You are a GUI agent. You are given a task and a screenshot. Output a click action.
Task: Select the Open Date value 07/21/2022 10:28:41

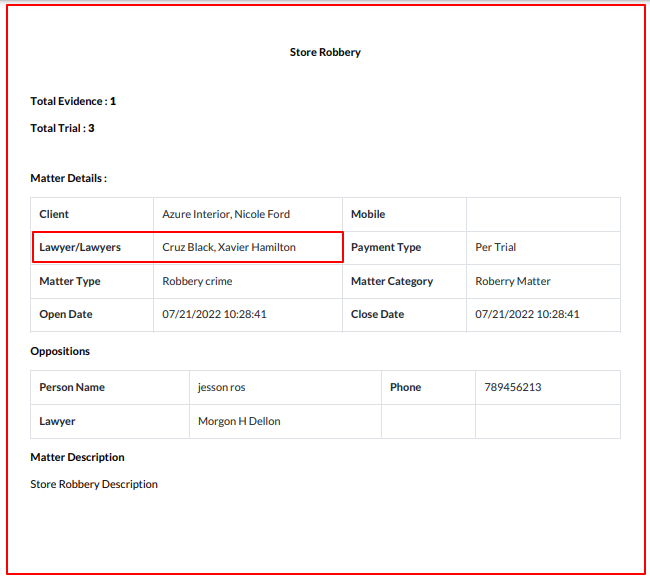click(214, 314)
